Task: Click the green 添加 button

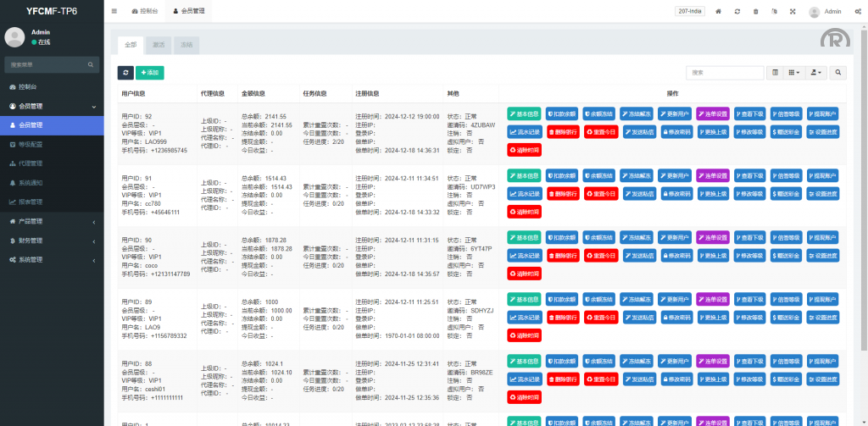Action: point(150,74)
